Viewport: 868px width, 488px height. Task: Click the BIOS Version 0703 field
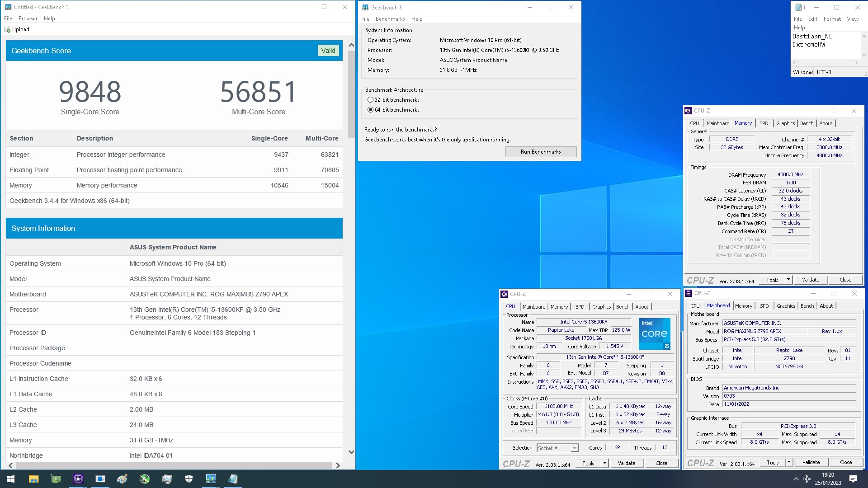point(788,396)
